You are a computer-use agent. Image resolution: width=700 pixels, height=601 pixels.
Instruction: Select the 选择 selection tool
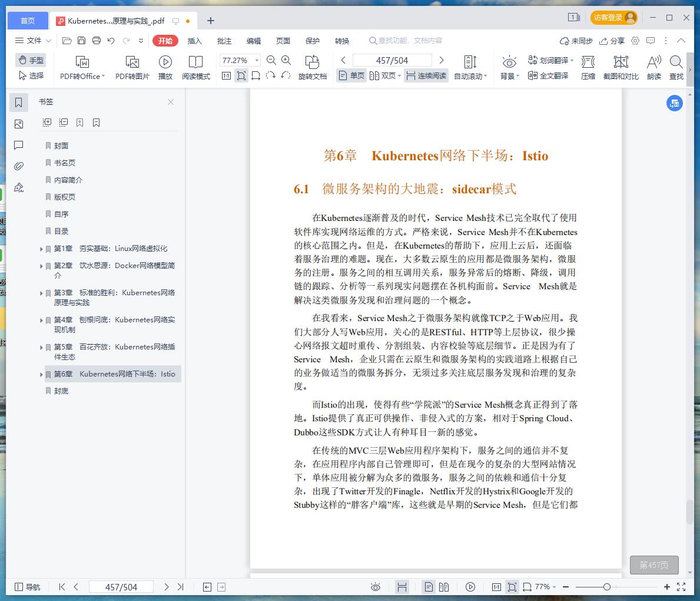31,75
